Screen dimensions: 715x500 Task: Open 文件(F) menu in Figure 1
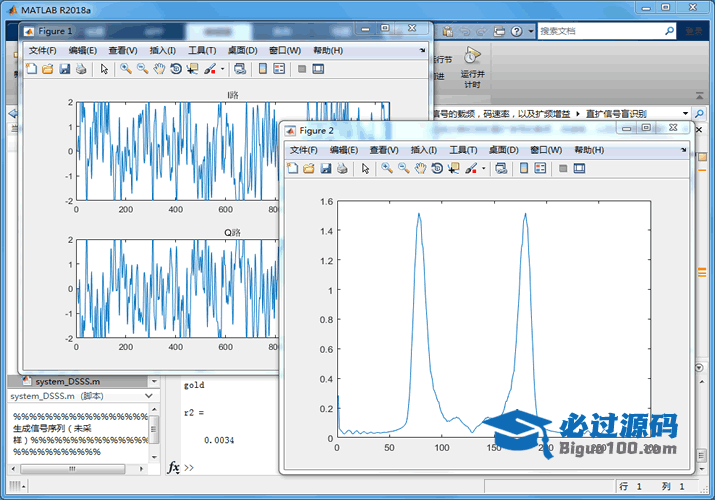pyautogui.click(x=42, y=51)
